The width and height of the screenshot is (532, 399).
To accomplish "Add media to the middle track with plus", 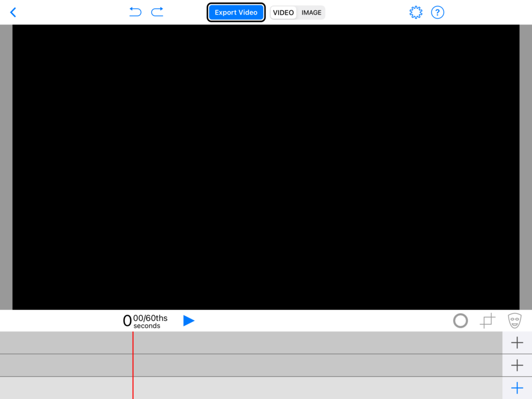I will tap(517, 365).
